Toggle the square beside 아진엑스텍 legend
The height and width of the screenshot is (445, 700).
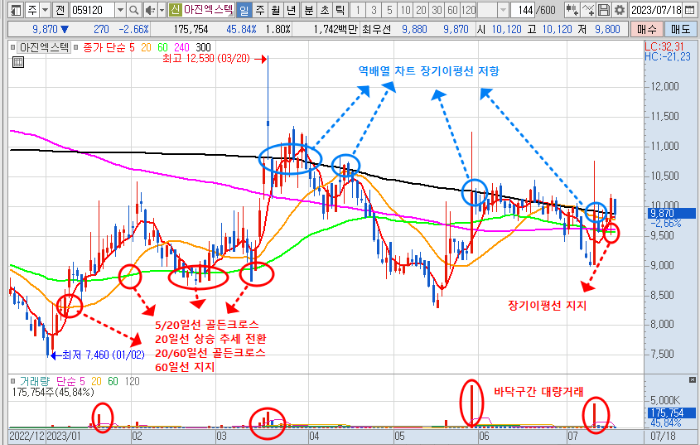pyautogui.click(x=13, y=47)
